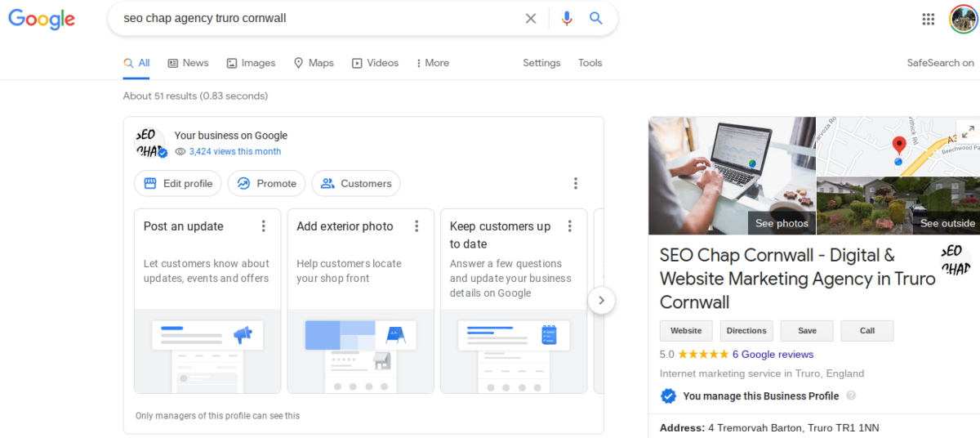Click the Edit profile button
The image size is (980, 438).
point(178,184)
